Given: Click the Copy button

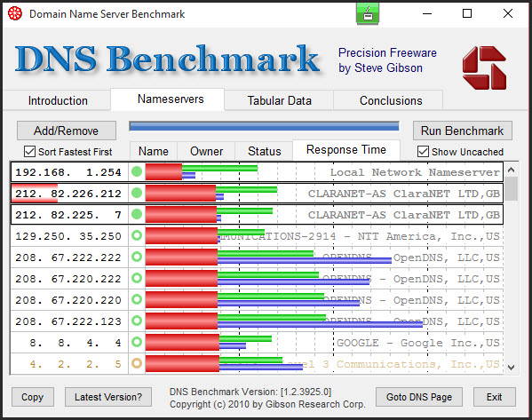Looking at the screenshot, I should coord(33,397).
